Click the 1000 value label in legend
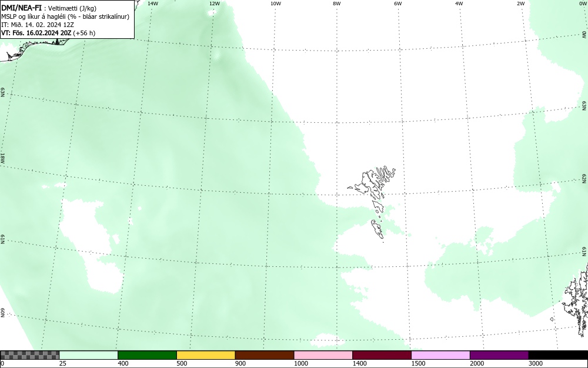 300,363
